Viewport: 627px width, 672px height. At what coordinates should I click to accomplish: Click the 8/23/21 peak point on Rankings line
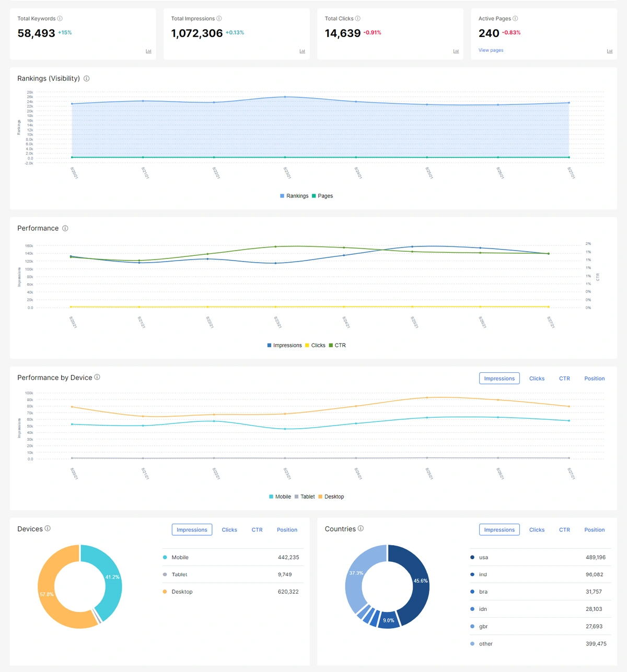(285, 97)
